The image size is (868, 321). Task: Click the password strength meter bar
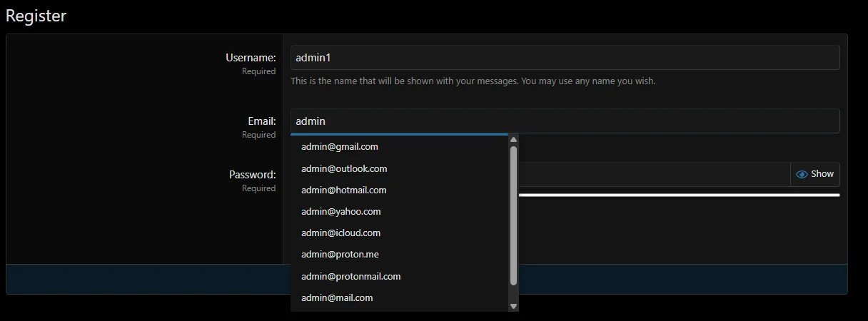click(x=680, y=195)
